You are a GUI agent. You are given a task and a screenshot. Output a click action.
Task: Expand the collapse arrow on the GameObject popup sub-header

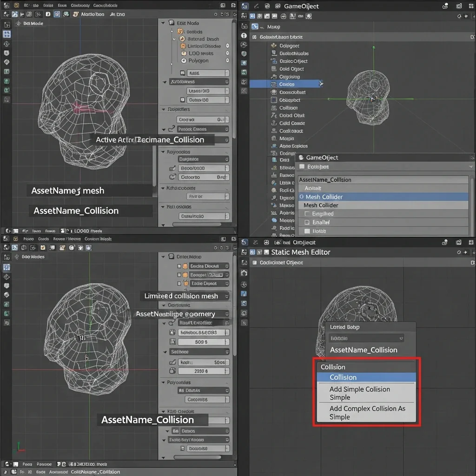(x=471, y=166)
